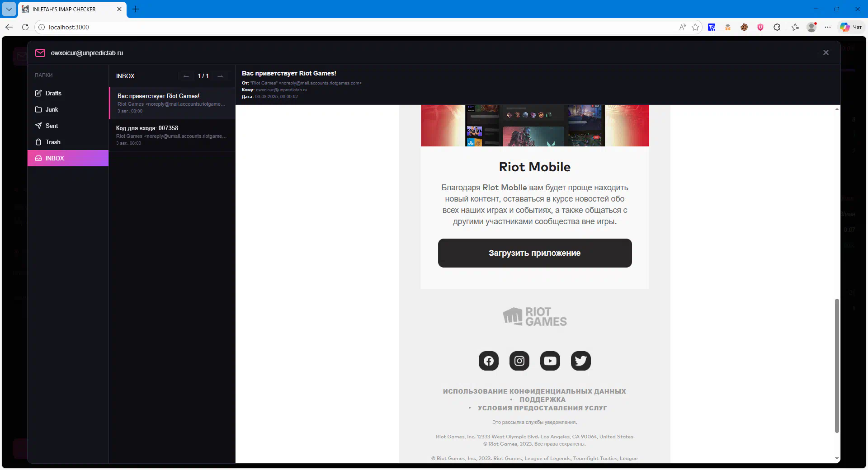Select the INBOX folder

(55, 158)
